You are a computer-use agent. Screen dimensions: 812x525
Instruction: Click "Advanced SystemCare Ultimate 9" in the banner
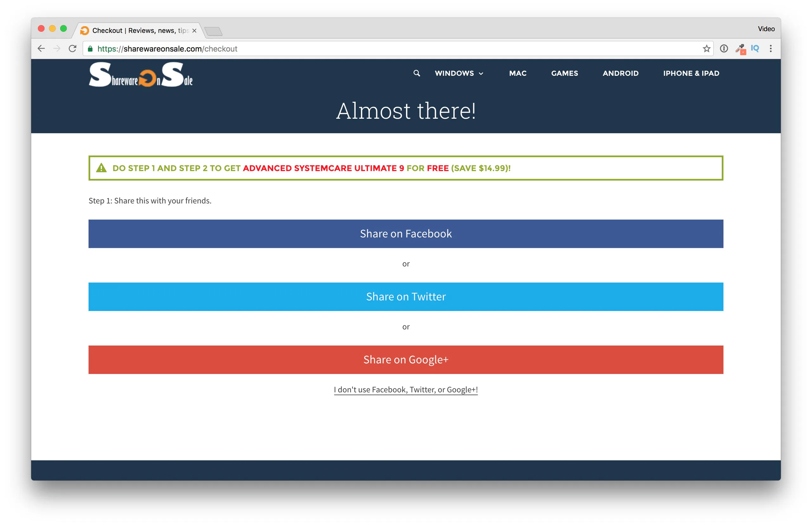coord(323,168)
